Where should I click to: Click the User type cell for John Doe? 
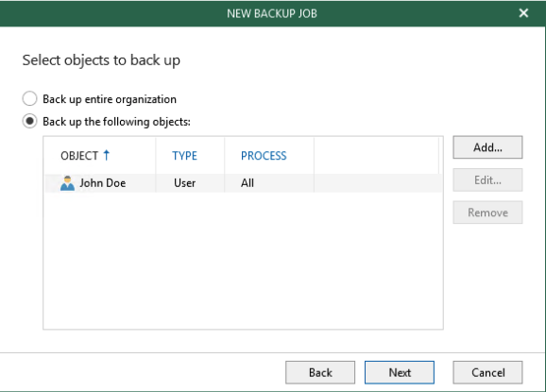(x=184, y=183)
